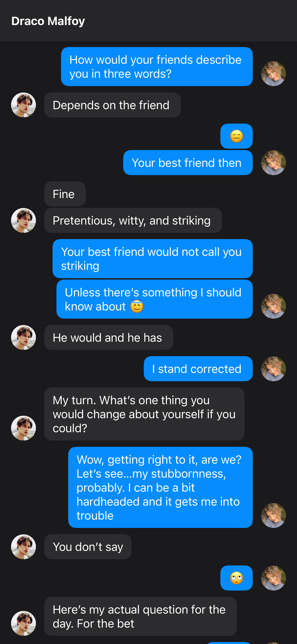Select the "Depends on the friend" message
Screen dimensions: 297x644
pos(112,105)
